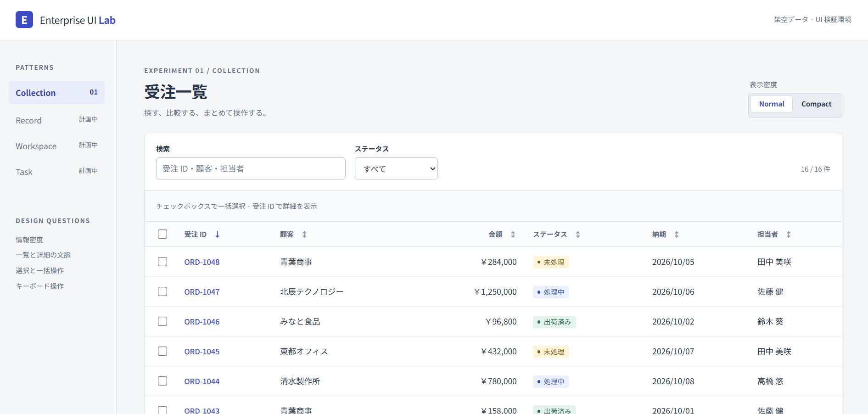Click the Enterprise UI Lab logo icon
Viewport: 868px width, 414px height.
click(x=24, y=20)
